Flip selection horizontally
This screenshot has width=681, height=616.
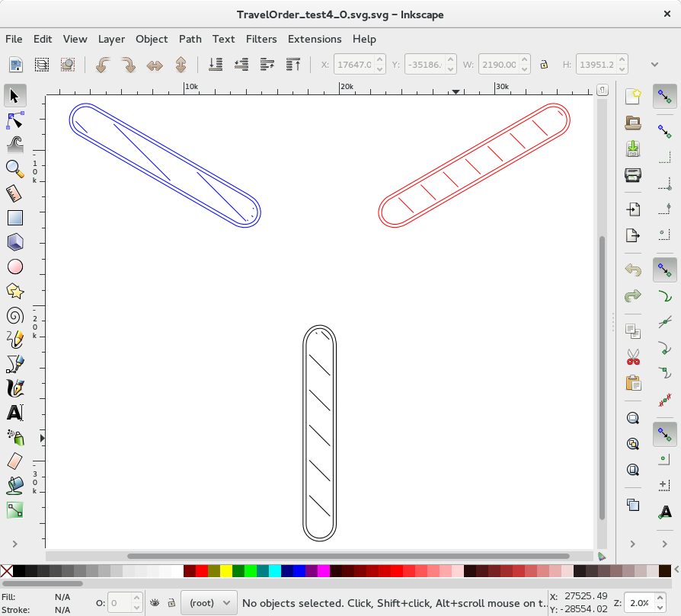coord(155,65)
